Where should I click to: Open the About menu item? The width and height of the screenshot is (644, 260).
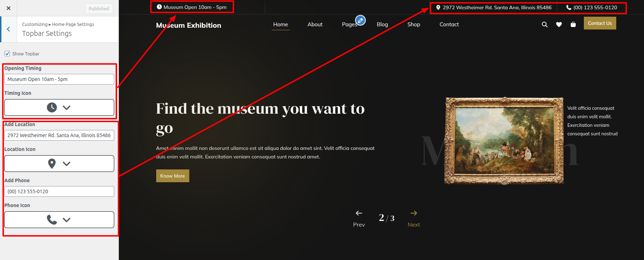pyautogui.click(x=315, y=25)
